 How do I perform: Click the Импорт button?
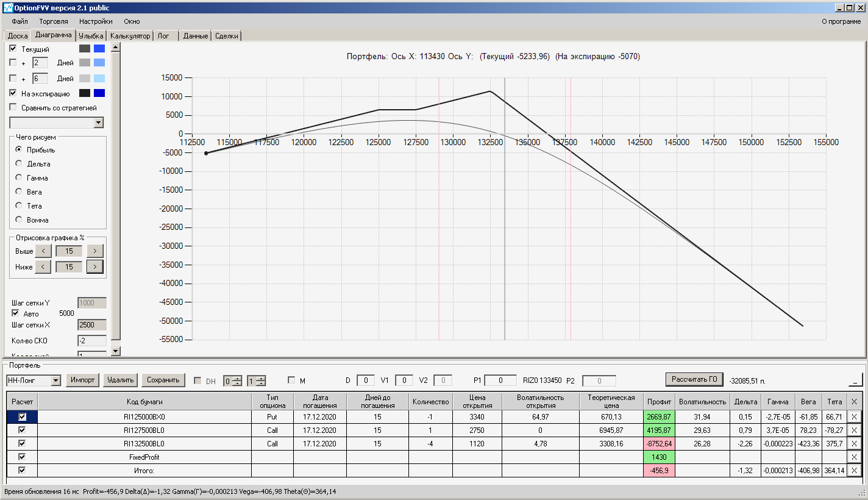pyautogui.click(x=82, y=380)
